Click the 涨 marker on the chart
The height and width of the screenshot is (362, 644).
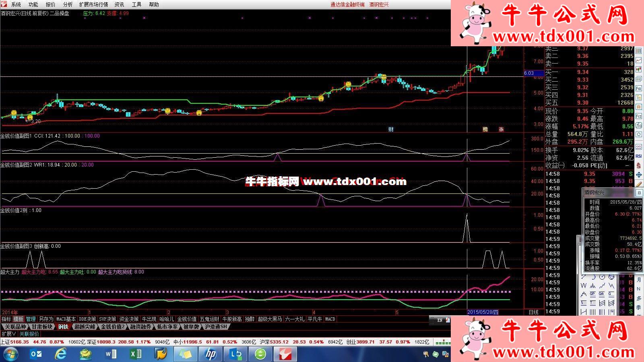point(501,129)
